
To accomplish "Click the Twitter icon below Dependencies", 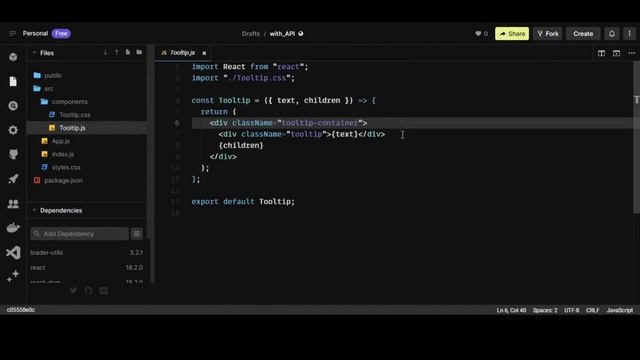I will tap(73, 290).
